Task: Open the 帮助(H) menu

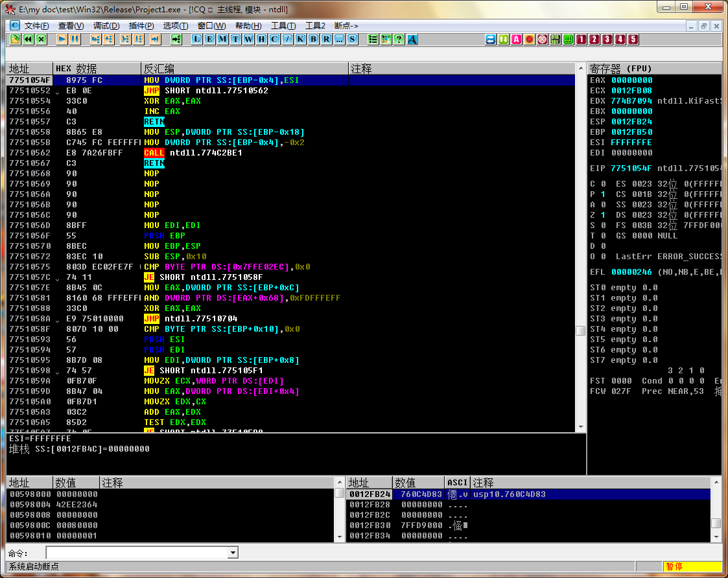Action: point(248,25)
